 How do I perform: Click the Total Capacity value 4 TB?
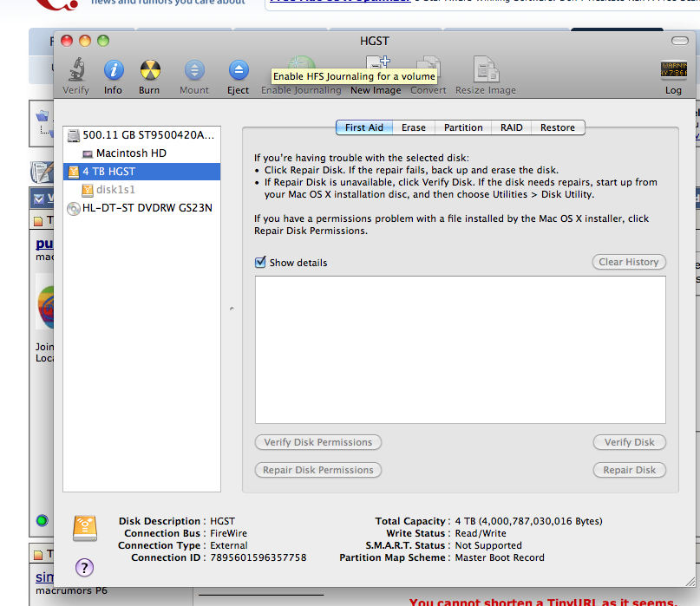click(x=528, y=521)
